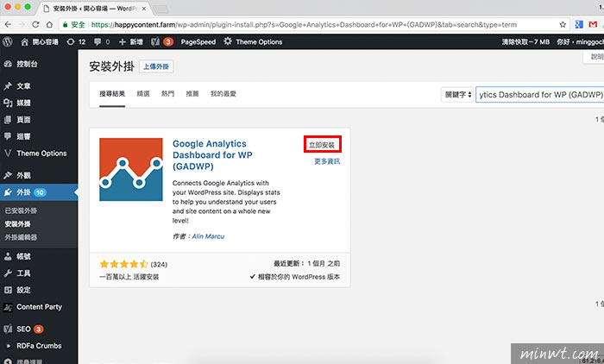Screen dimensions: 604x364
Task: Open the new browser tab button
Action: point(161,9)
